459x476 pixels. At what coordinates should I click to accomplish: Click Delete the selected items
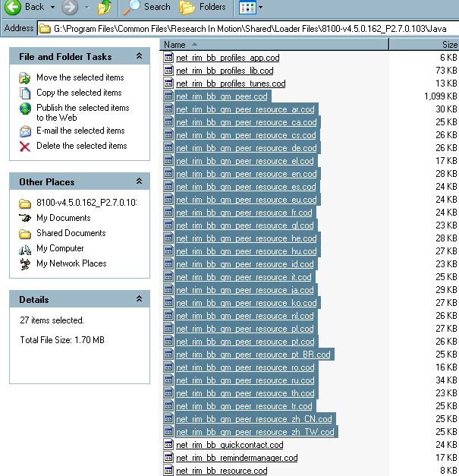82,146
